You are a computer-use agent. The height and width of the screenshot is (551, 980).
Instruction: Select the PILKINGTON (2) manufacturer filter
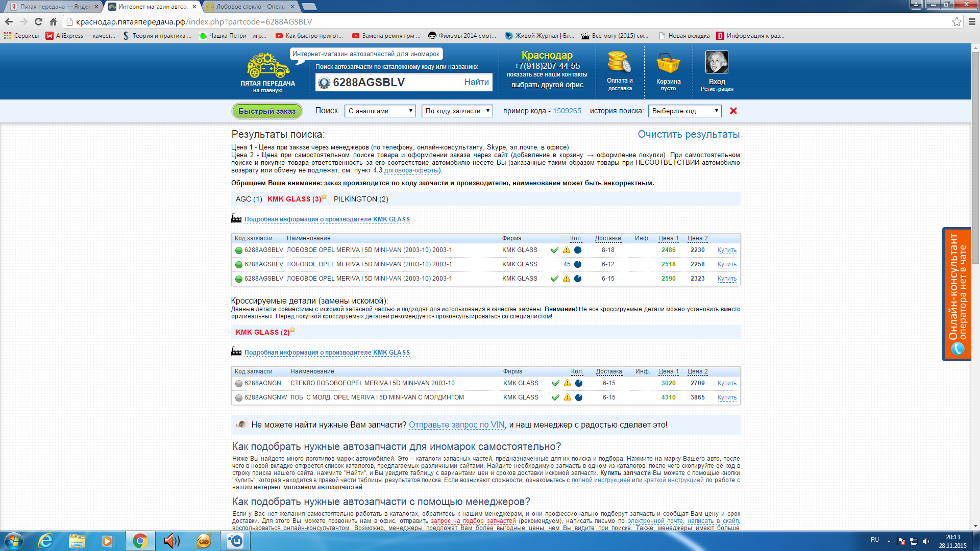click(x=361, y=199)
